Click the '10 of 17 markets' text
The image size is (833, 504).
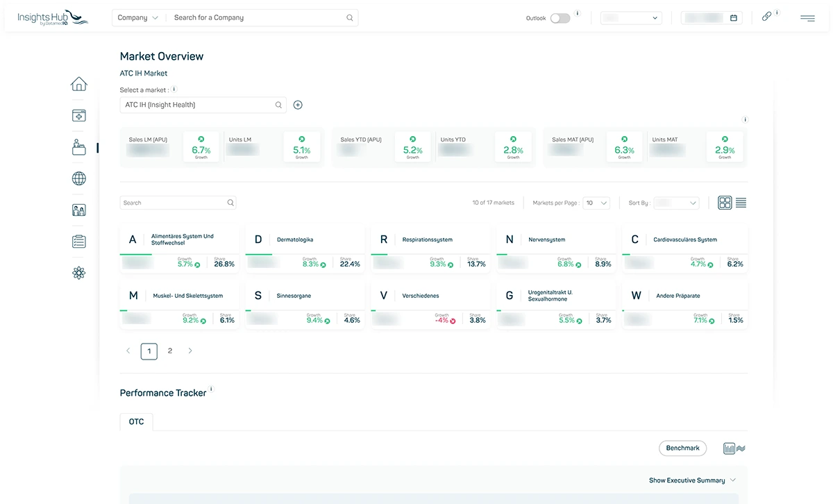coord(494,203)
